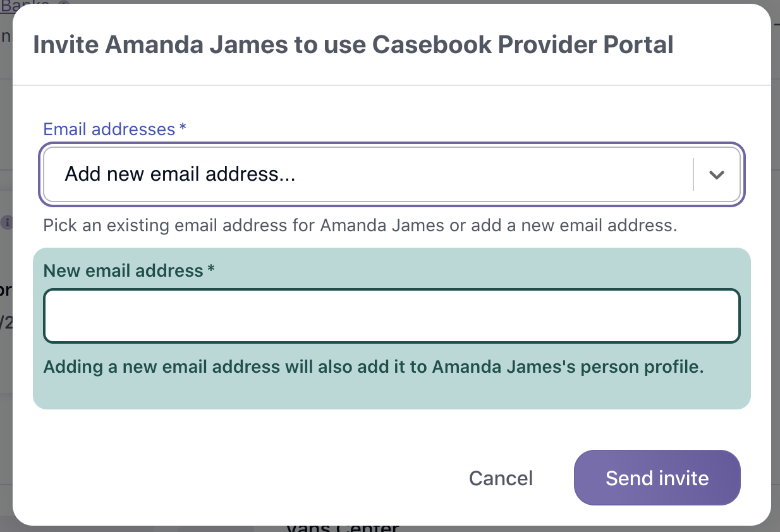Click the required asterisk beside New email address
Screen dimensions: 780x532
pos(211,270)
